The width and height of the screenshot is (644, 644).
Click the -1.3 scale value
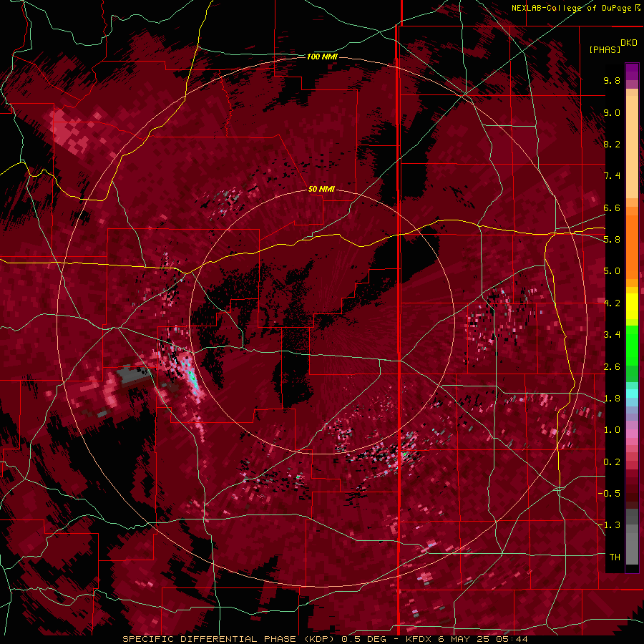[x=609, y=525]
